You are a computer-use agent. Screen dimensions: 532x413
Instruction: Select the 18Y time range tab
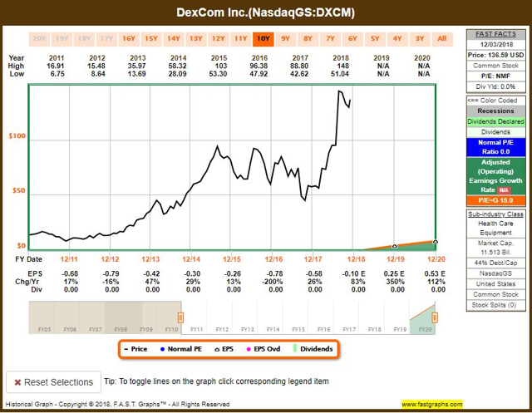[x=84, y=39]
